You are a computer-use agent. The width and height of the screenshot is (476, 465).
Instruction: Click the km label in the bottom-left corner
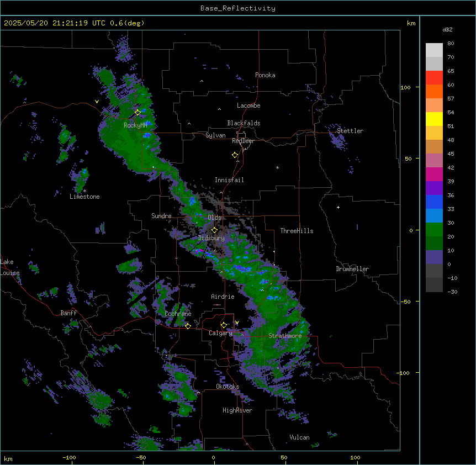click(x=8, y=458)
